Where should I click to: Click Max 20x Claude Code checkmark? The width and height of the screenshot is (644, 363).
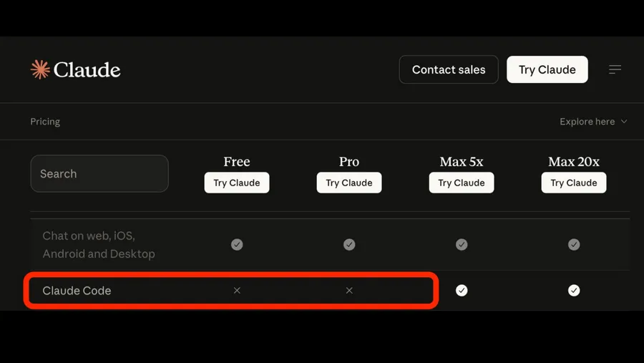574,291
